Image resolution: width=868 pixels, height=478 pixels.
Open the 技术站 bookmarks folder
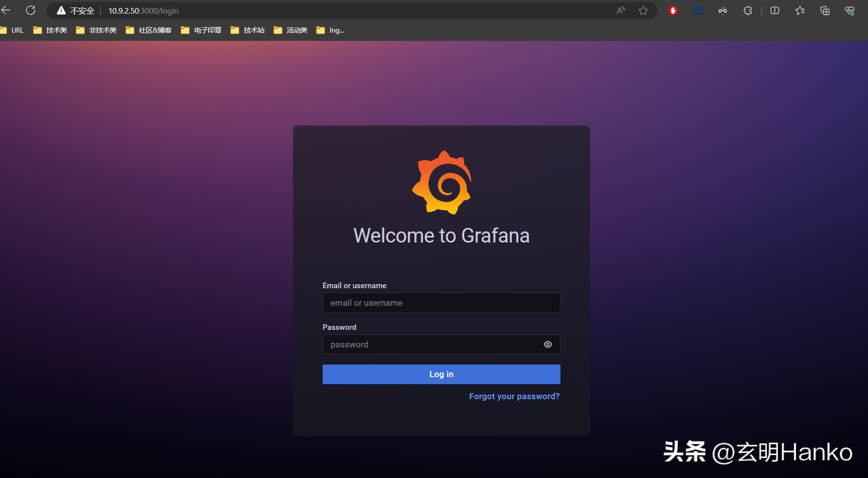247,30
